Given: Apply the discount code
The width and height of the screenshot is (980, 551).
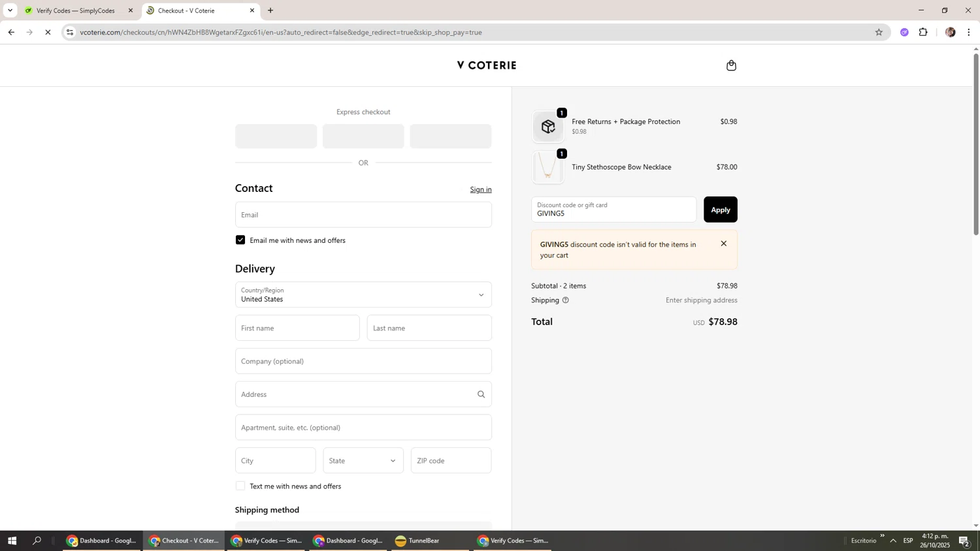Looking at the screenshot, I should 720,210.
